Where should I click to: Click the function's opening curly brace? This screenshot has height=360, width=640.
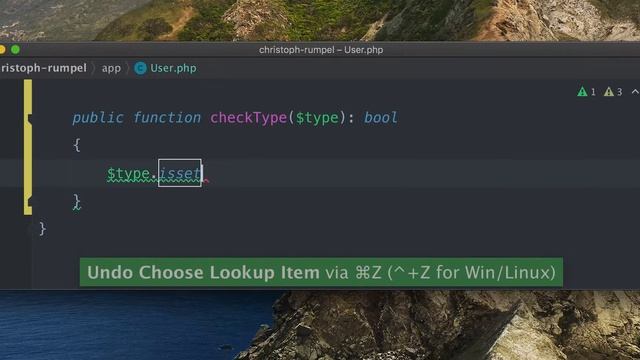[76, 145]
